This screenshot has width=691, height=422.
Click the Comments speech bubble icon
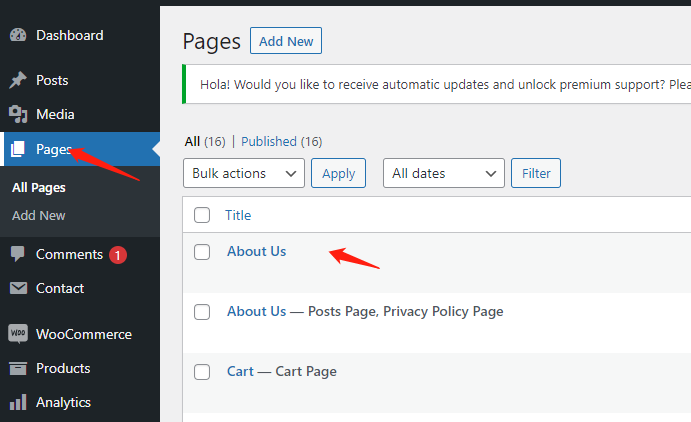tap(18, 254)
